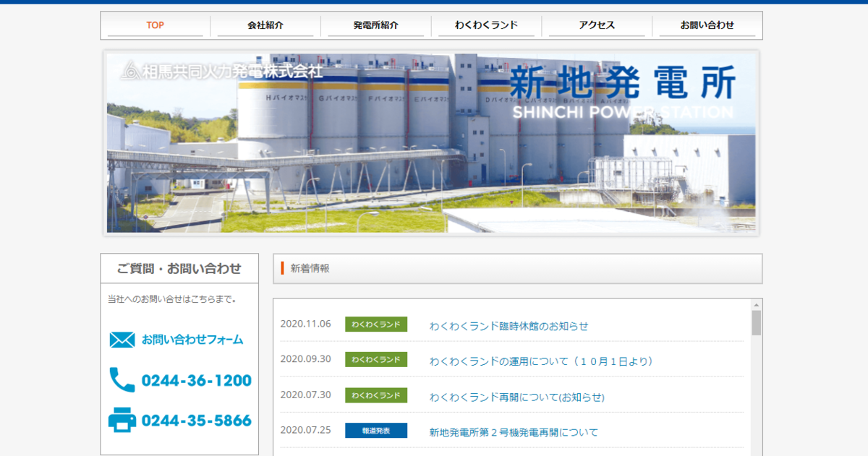Click the news list scrollbar thumb
Screen dimensions: 868x456
coord(757,323)
